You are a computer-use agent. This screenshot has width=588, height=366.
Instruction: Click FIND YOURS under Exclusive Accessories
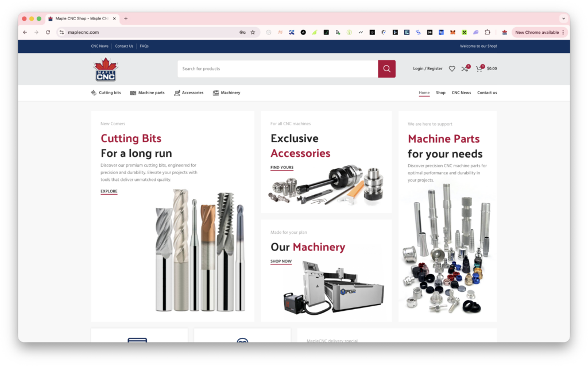point(281,167)
